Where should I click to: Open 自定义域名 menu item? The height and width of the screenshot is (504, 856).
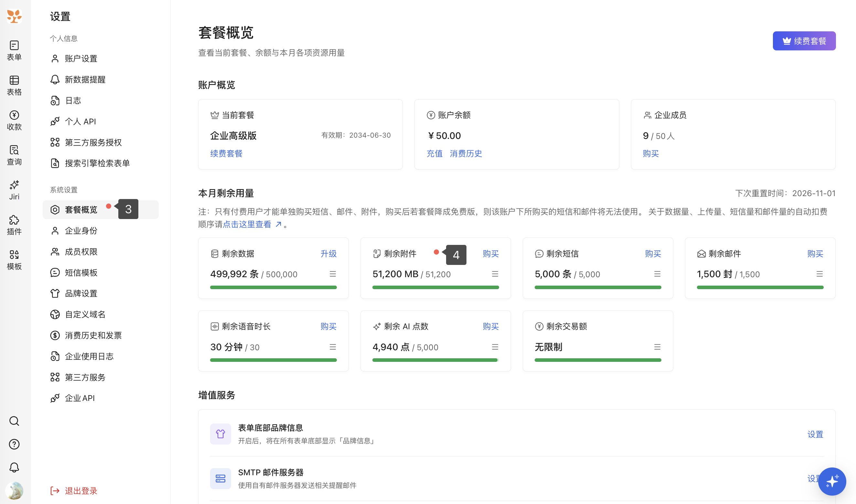[x=101, y=314]
